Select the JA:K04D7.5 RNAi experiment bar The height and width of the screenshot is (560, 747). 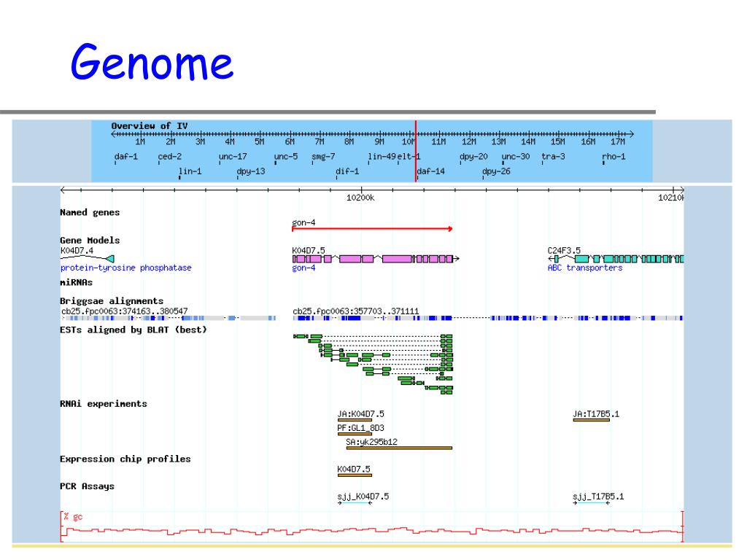click(x=355, y=420)
